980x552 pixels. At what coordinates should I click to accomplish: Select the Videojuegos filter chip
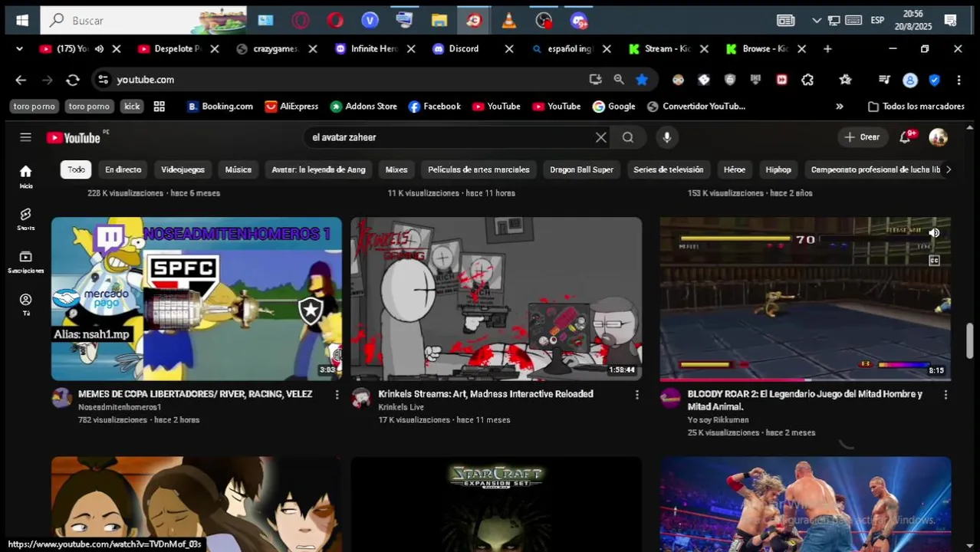click(x=183, y=169)
